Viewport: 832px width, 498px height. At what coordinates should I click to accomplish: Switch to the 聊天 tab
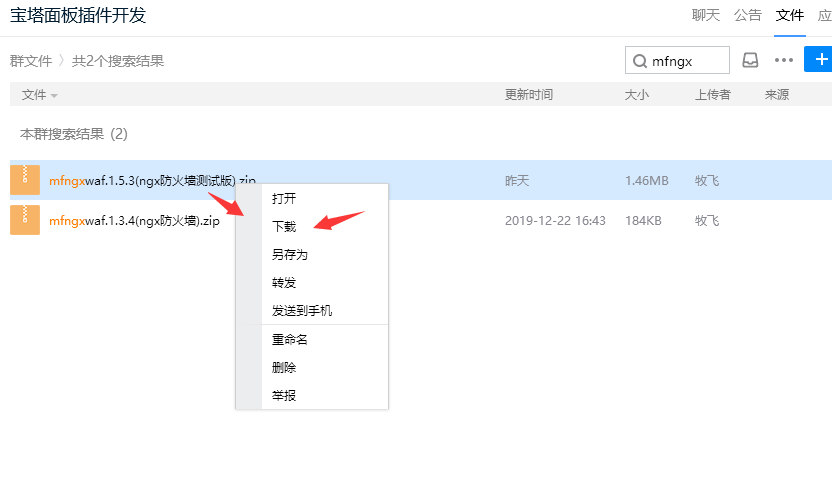click(706, 15)
